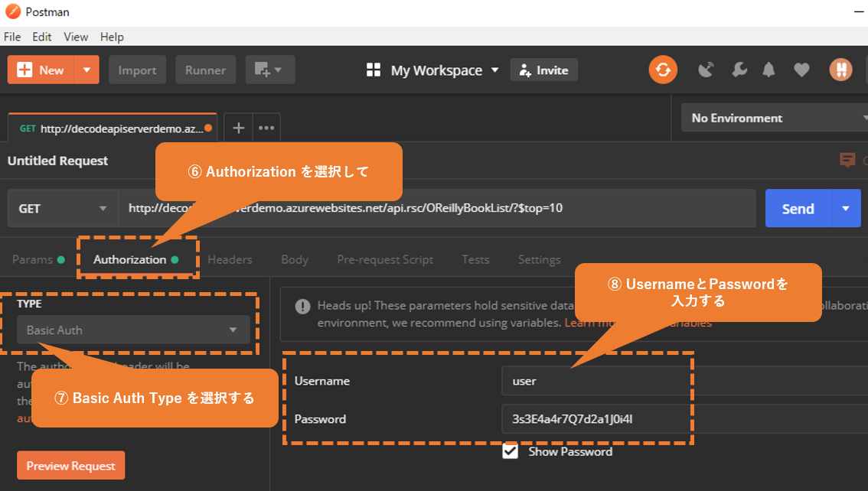The image size is (868, 491).
Task: Switch to the Body tab
Action: point(295,259)
